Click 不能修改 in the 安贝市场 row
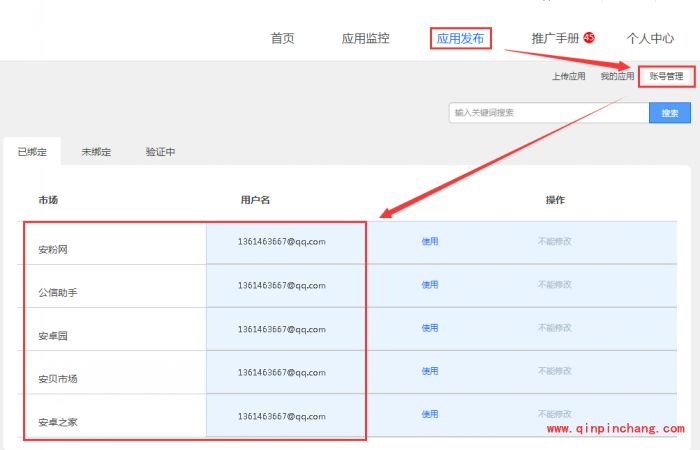700x450 pixels. point(555,371)
